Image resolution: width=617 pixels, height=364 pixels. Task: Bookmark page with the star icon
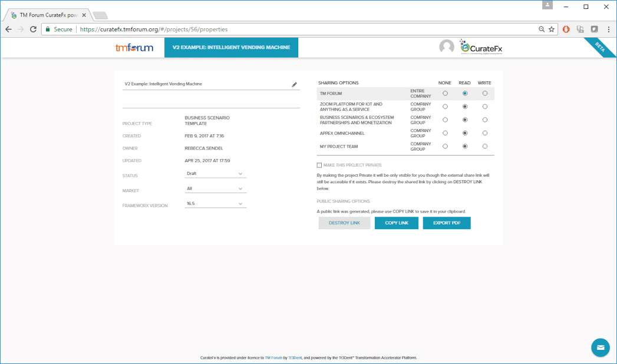pyautogui.click(x=552, y=29)
